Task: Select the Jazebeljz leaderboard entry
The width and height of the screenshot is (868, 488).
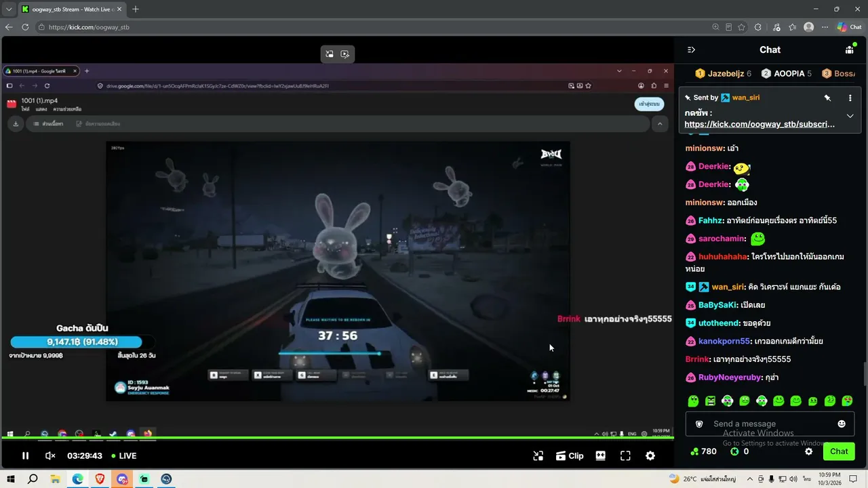Action: [724, 73]
